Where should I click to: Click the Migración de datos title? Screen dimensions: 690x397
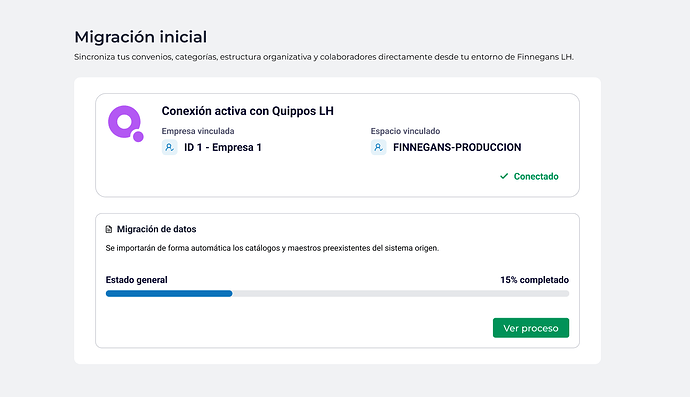[x=156, y=229]
